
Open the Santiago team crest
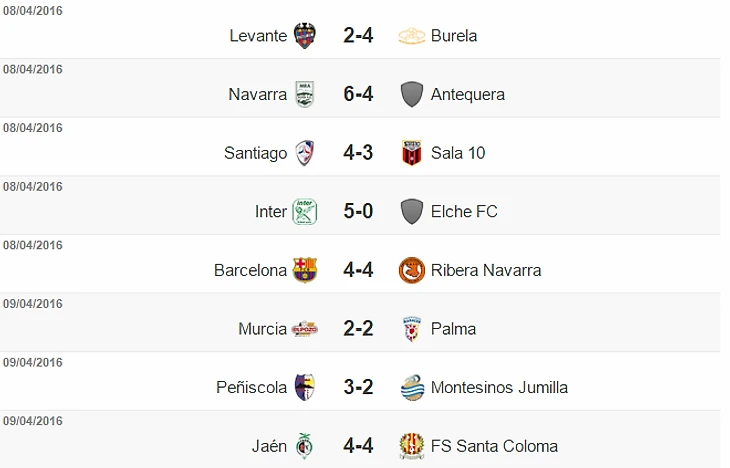coord(305,153)
